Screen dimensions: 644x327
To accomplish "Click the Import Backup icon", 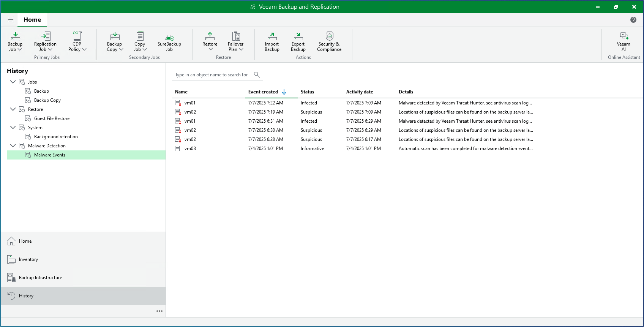I will (272, 36).
